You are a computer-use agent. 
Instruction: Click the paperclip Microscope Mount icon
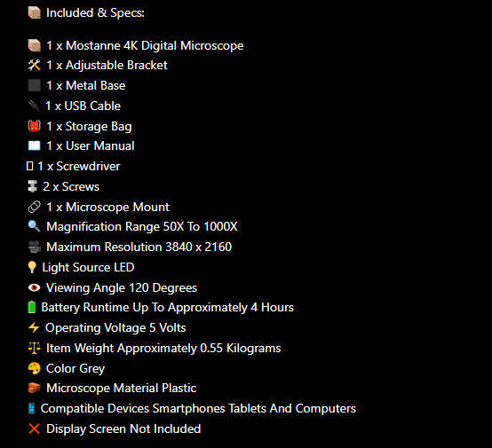[x=35, y=207]
